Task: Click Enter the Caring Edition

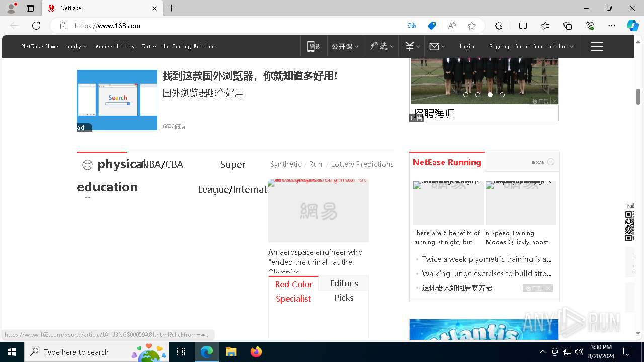Action: [179, 46]
